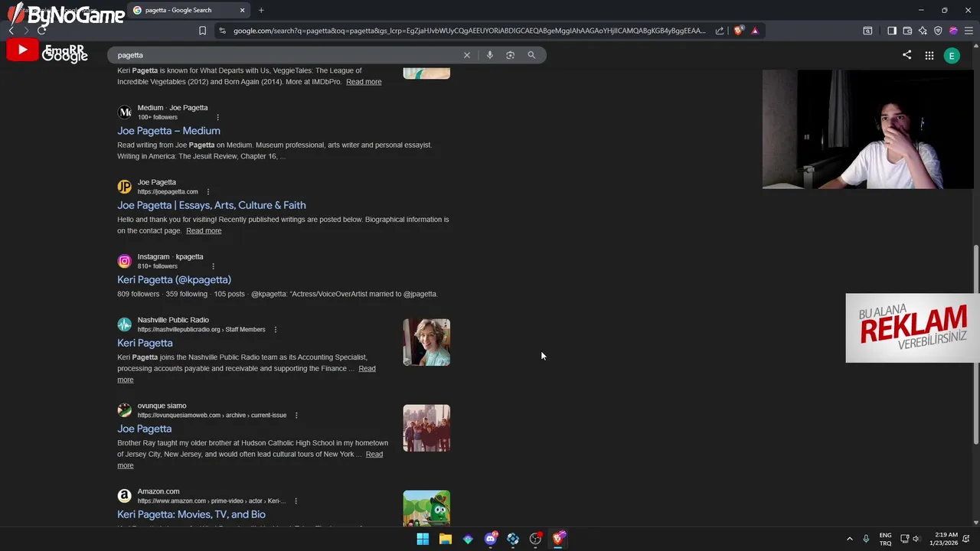Click the page vertical scrollbar thumb
This screenshot has height=551, width=980.
pos(975,344)
